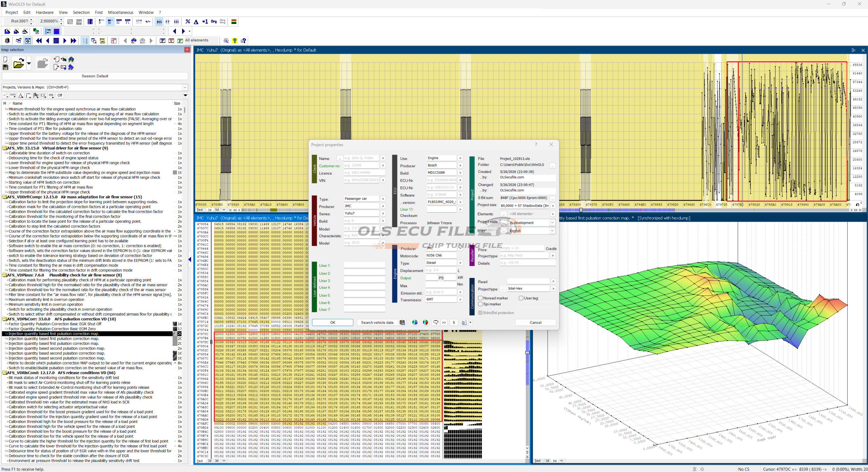Click the Customer no input field
The height and width of the screenshot is (472, 868).
click(x=361, y=165)
